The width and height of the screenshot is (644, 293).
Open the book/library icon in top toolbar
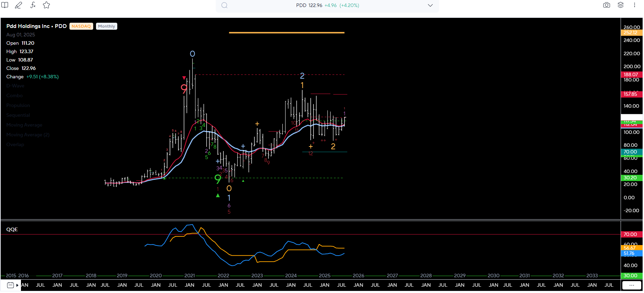coord(5,5)
